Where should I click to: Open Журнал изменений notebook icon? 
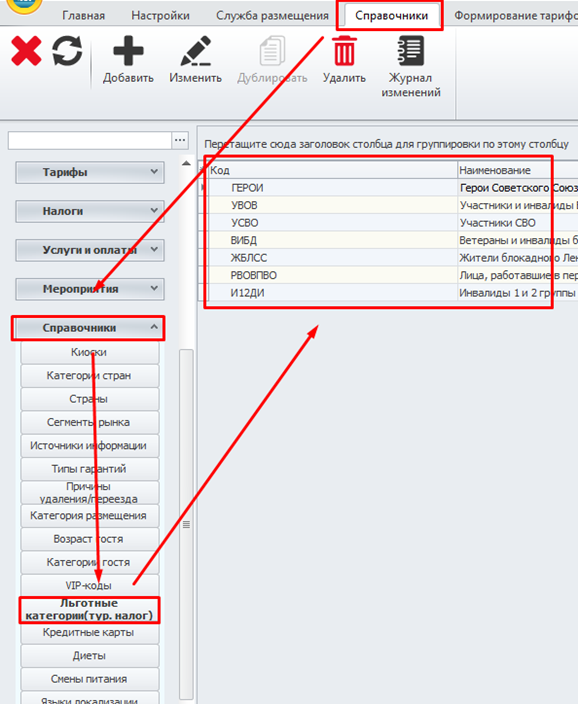(x=410, y=51)
